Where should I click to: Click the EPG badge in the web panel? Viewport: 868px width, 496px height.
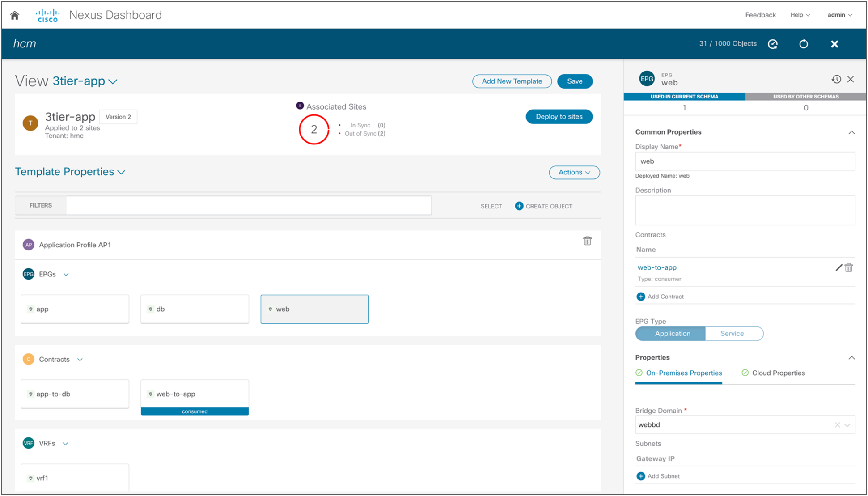click(x=647, y=79)
